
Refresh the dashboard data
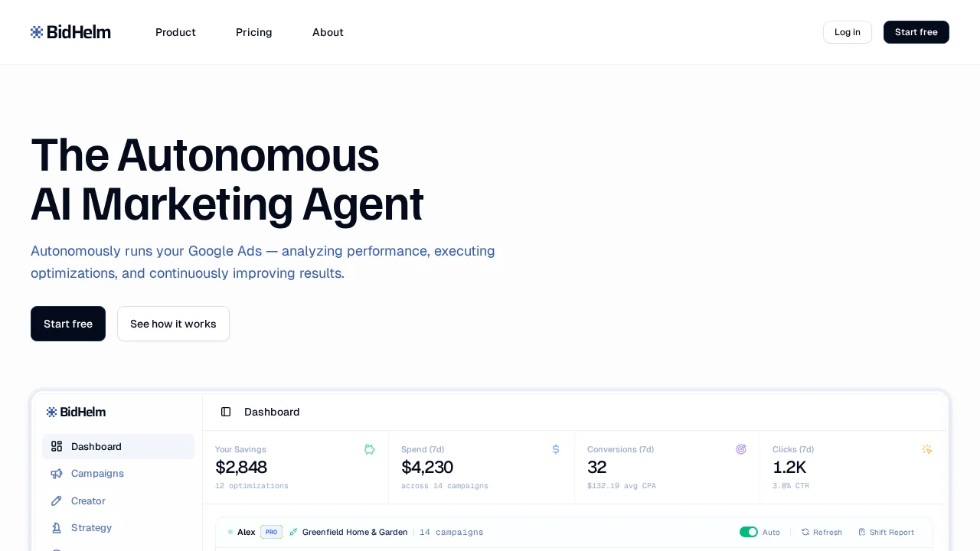tap(822, 532)
